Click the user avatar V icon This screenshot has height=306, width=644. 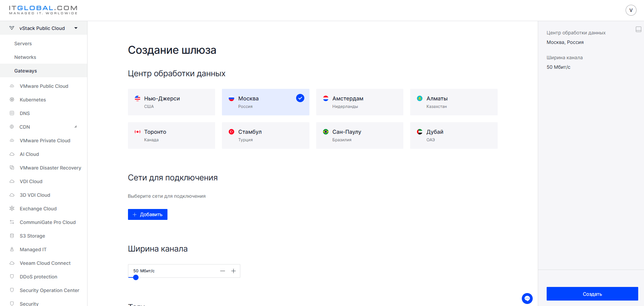pyautogui.click(x=631, y=10)
